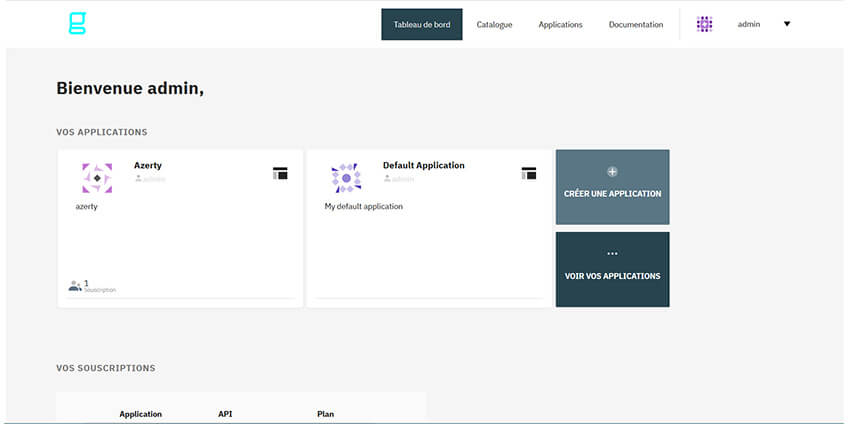Click the Default Application card type icon
This screenshot has width=848, height=424.
coord(529,173)
